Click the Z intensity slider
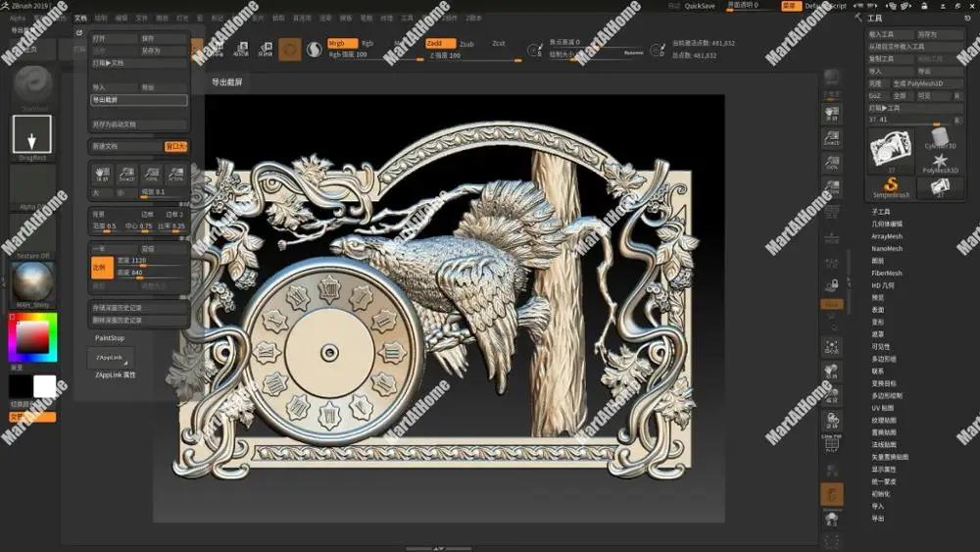This screenshot has width=980, height=552. tap(456, 55)
